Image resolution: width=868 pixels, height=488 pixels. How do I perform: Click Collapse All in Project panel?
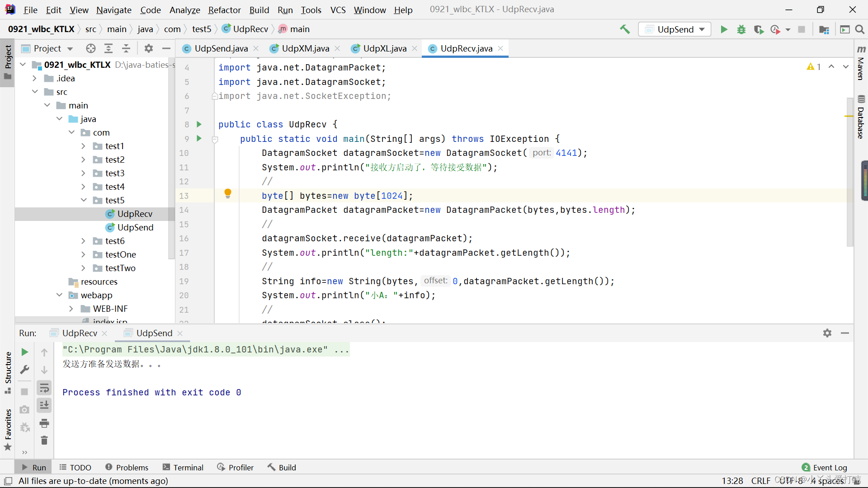coord(126,48)
